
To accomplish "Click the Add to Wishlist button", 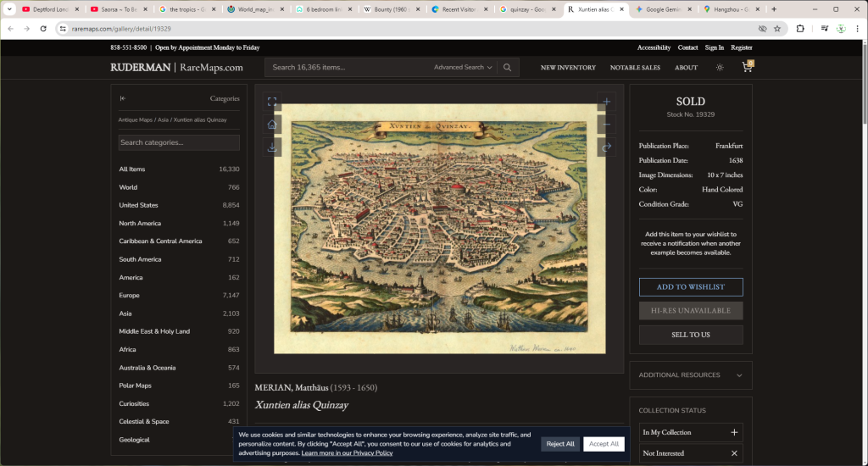I will (x=690, y=287).
